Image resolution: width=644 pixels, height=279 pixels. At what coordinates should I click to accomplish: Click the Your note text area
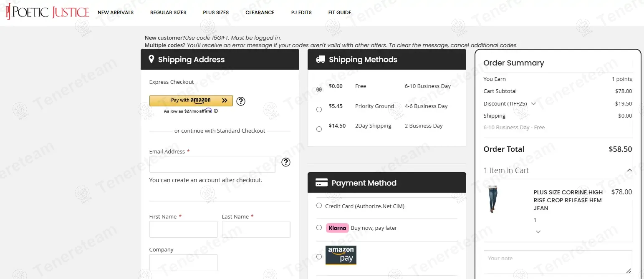558,262
